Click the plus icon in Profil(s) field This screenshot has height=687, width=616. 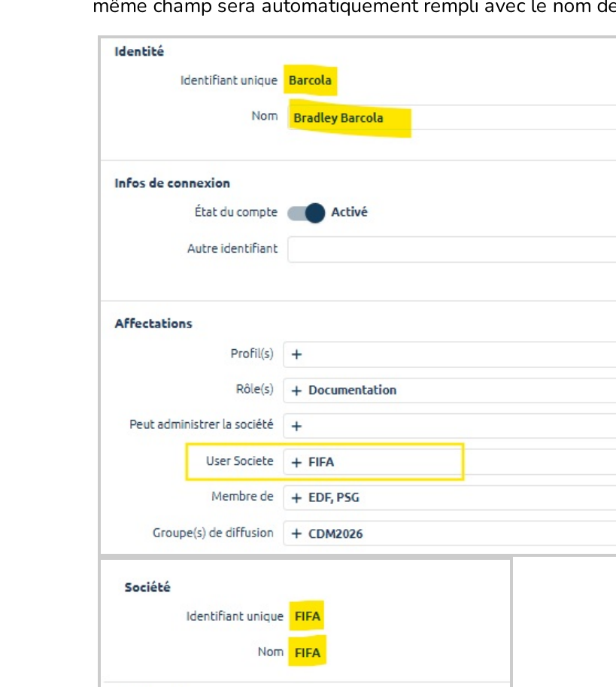[296, 354]
